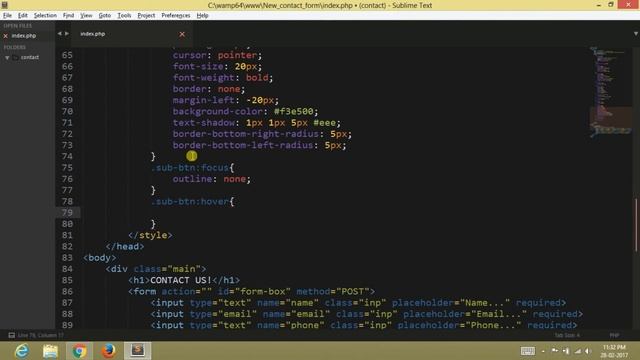Go to the previous tab with left arrow

pyautogui.click(x=60, y=33)
